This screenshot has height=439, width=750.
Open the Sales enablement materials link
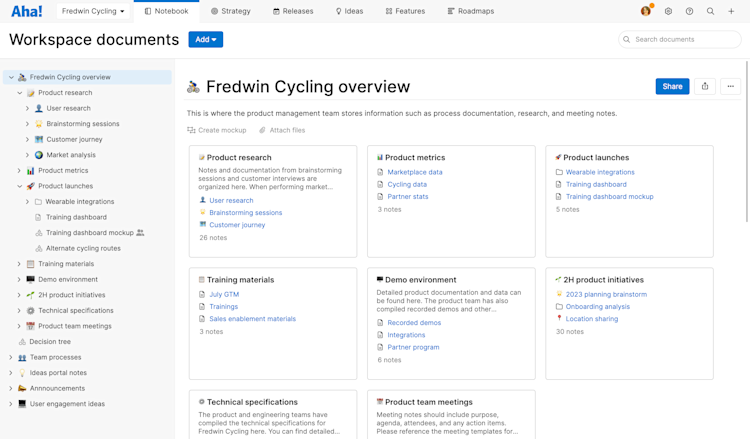tap(253, 319)
